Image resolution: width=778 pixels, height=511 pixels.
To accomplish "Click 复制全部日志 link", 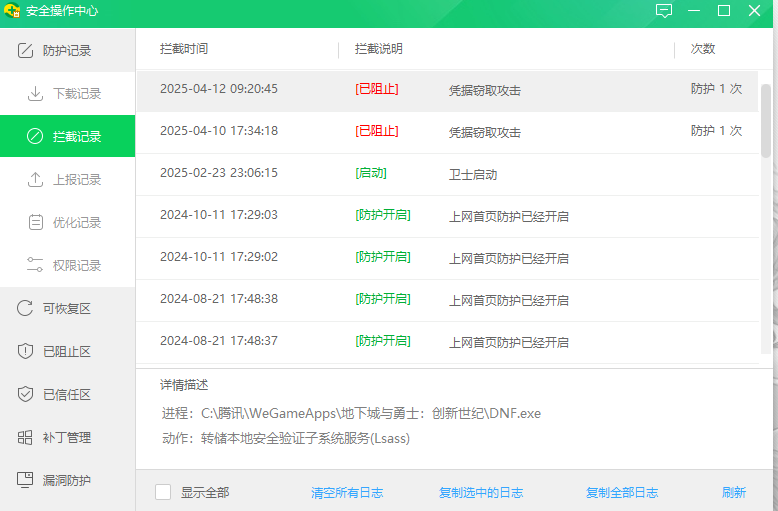I will pyautogui.click(x=622, y=492).
